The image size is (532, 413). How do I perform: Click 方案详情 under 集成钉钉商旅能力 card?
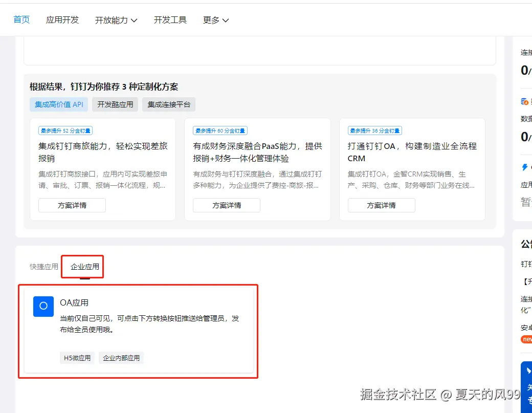[x=72, y=205]
